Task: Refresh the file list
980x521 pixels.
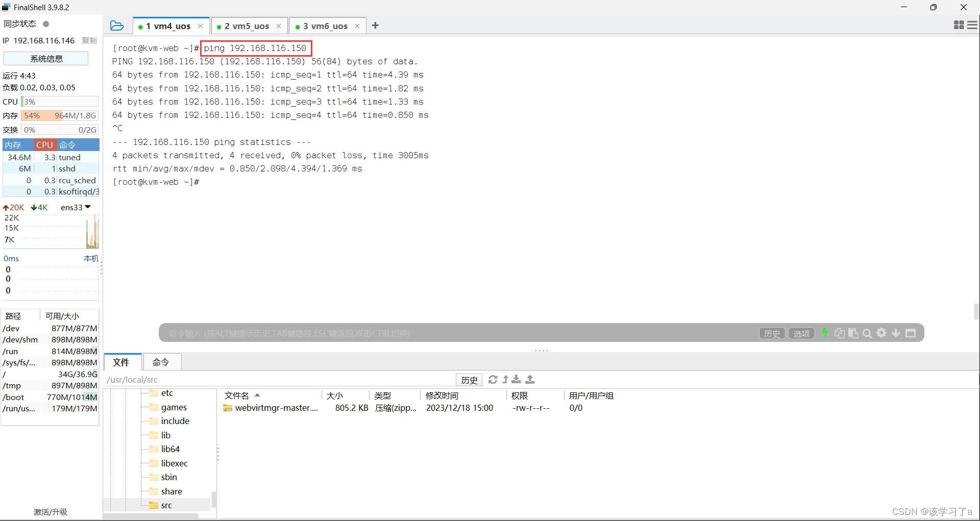Action: (x=493, y=379)
